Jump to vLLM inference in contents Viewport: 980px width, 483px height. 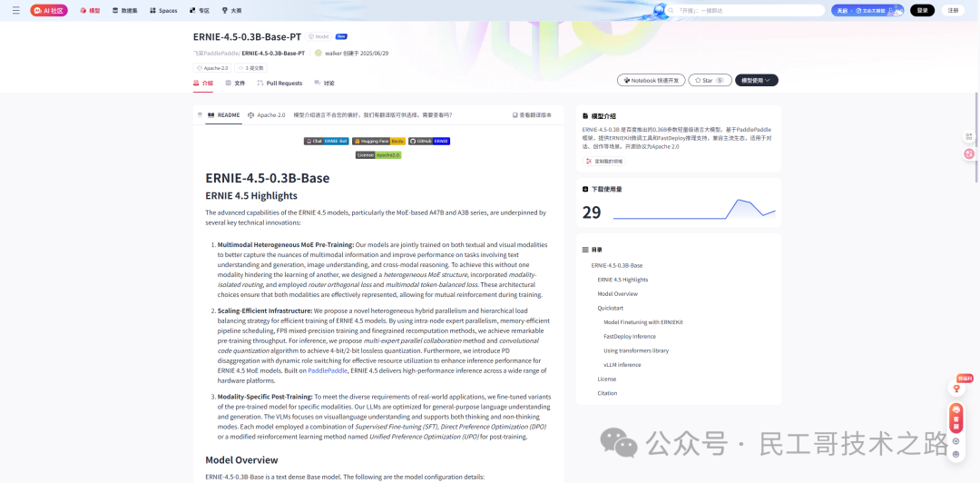pos(622,365)
